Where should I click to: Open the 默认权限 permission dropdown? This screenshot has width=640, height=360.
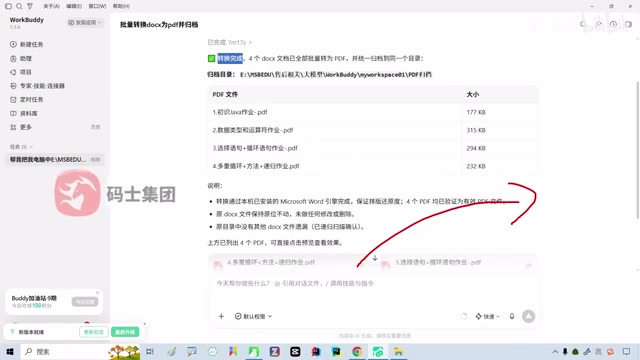pyautogui.click(x=253, y=316)
